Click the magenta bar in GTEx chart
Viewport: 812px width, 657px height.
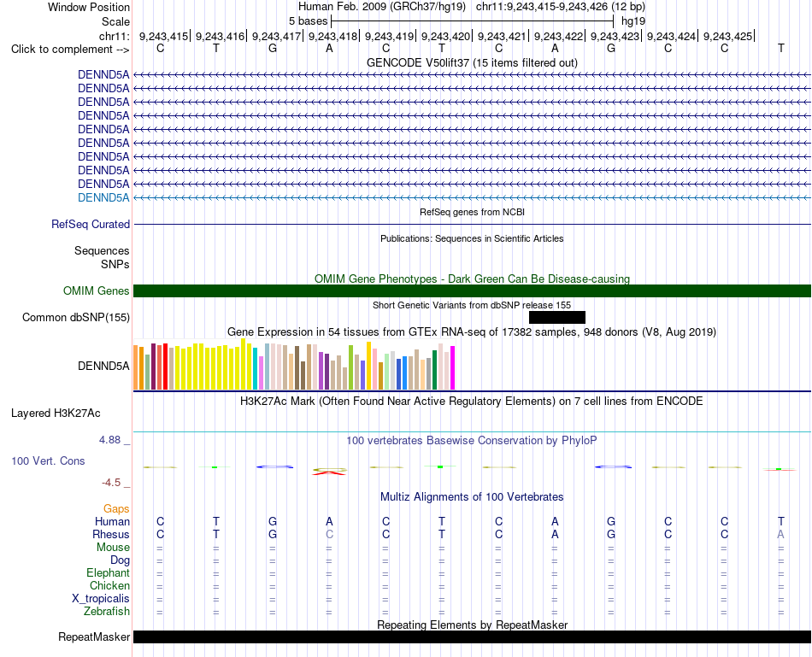pos(453,367)
